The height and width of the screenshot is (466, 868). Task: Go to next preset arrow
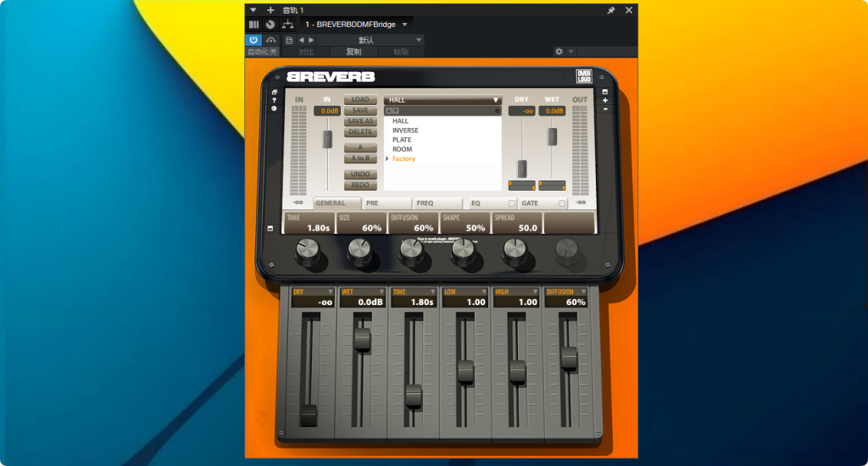point(311,41)
